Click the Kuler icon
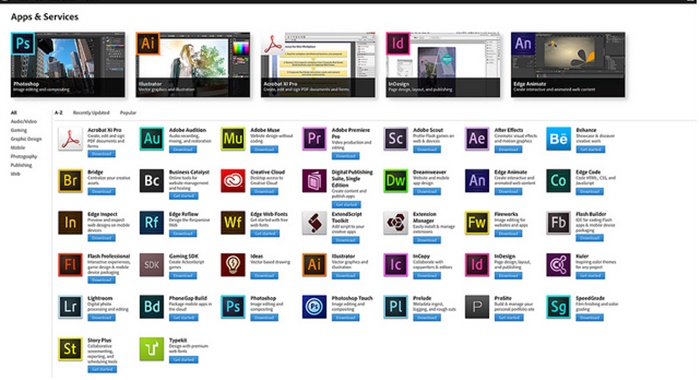The image size is (700, 380). tap(558, 265)
